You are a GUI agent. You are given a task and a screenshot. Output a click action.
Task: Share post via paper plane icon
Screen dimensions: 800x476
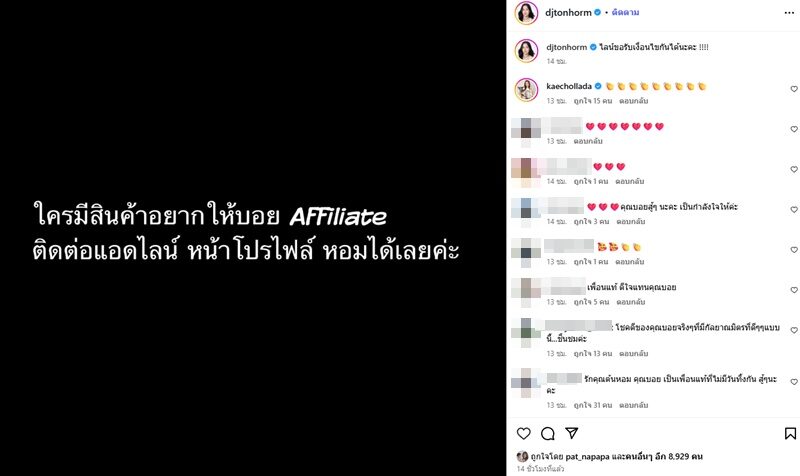572,433
